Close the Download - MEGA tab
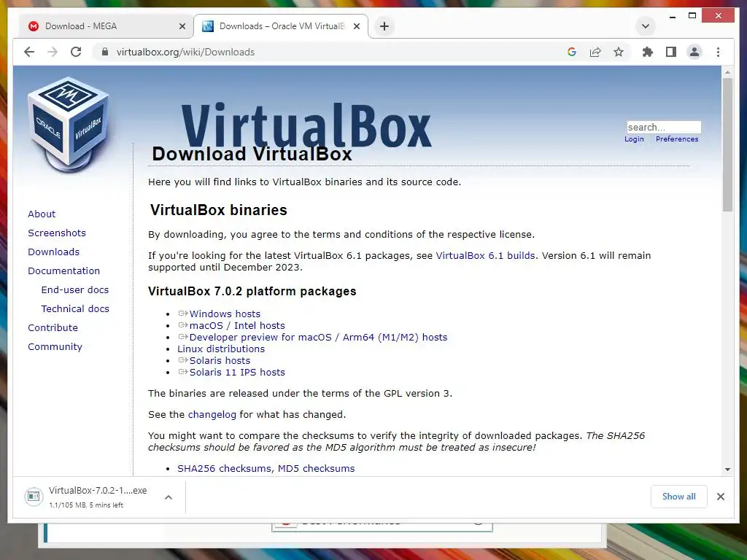 pyautogui.click(x=182, y=26)
